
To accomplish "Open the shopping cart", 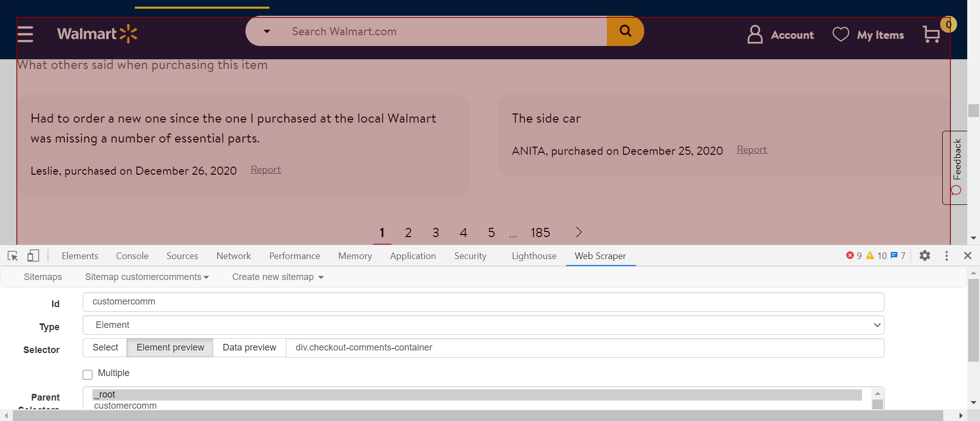I will (932, 35).
